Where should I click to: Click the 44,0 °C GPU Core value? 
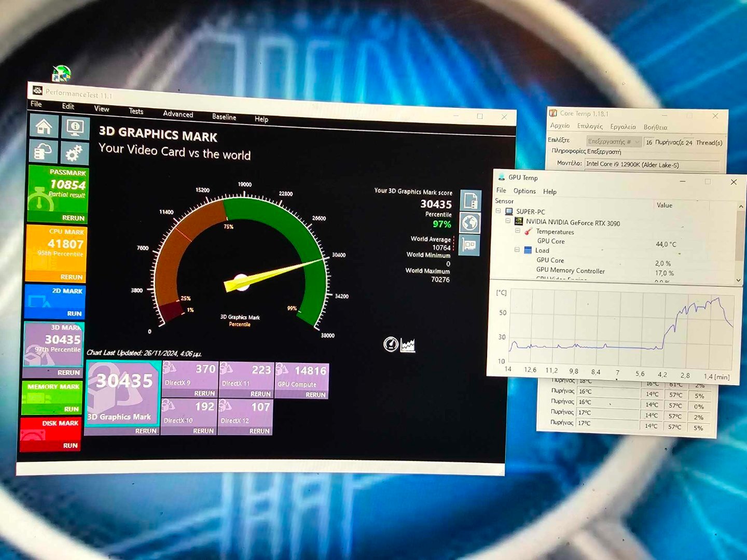coord(666,244)
